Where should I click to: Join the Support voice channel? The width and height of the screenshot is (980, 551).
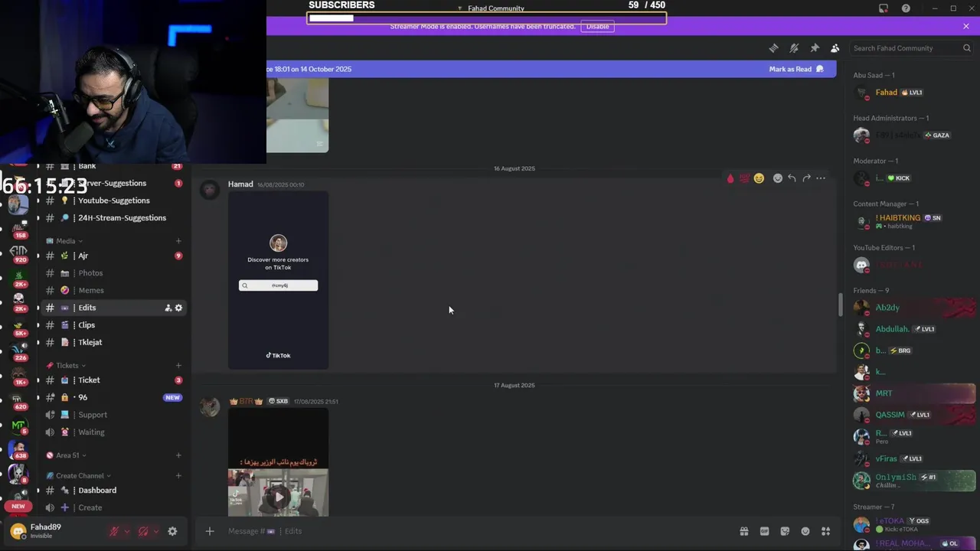113,415
